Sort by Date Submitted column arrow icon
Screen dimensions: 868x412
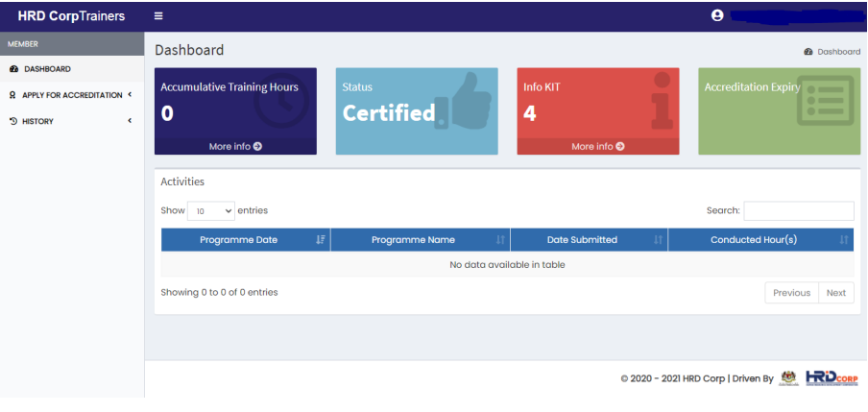coord(658,240)
